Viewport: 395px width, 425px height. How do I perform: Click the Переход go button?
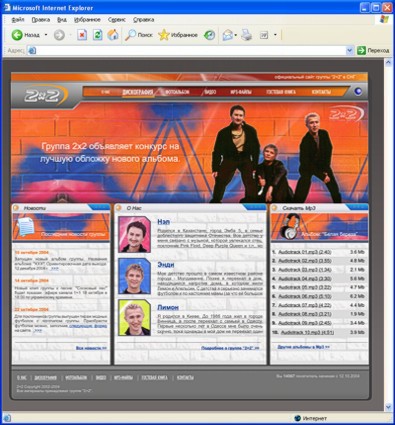373,50
